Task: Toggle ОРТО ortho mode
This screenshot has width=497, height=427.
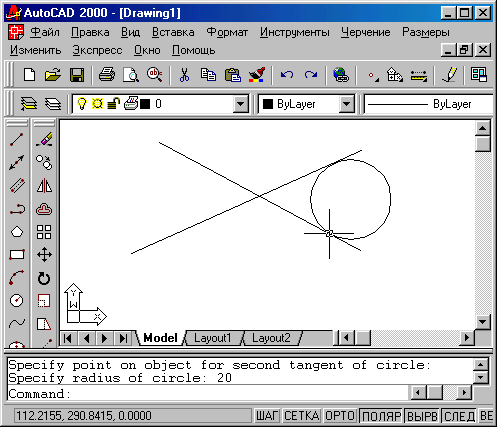Action: tap(340, 416)
